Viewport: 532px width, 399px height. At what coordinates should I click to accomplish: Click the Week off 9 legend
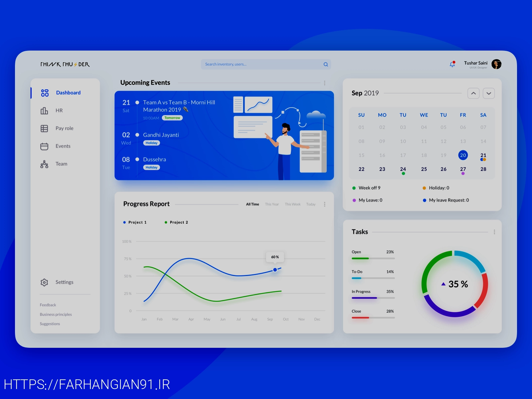point(366,188)
